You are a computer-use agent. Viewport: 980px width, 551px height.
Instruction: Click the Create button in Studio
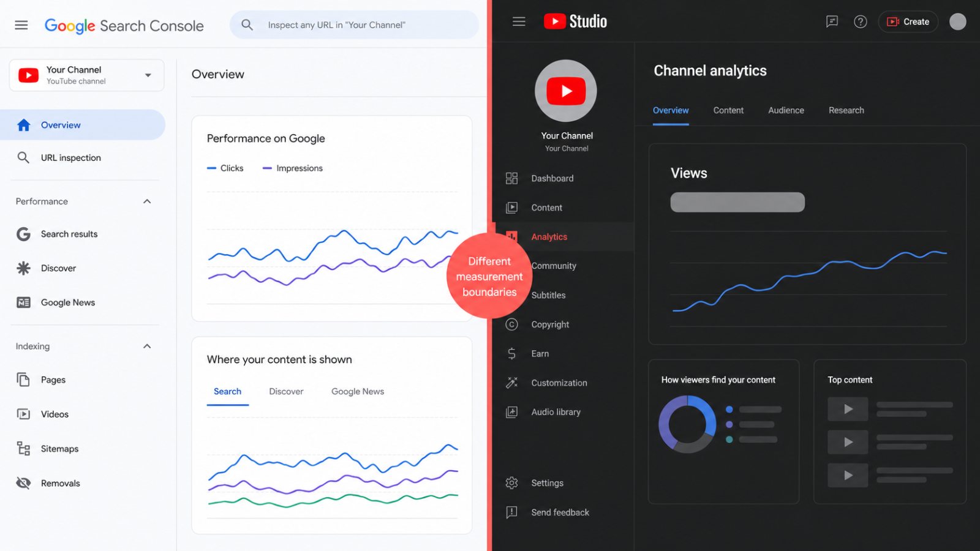[x=908, y=21]
